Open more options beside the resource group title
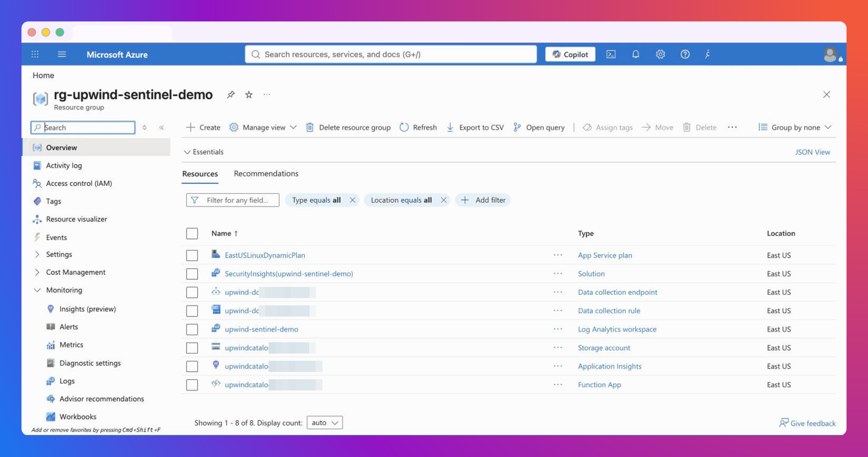This screenshot has width=868, height=457. (267, 95)
